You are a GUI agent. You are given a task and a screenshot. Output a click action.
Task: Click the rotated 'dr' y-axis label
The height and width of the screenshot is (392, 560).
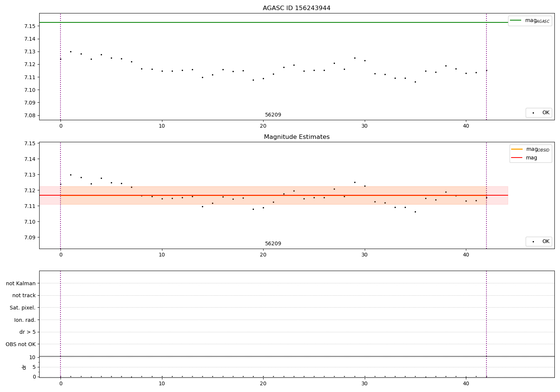pos(24,367)
